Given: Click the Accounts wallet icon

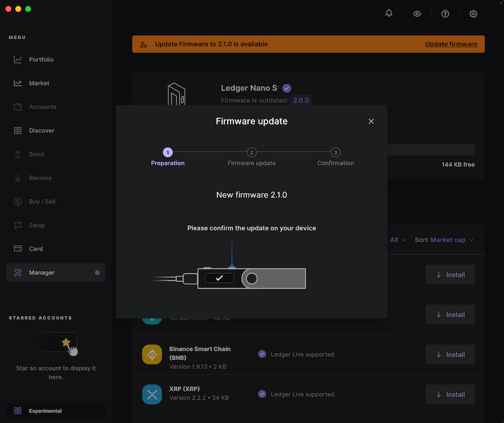Looking at the screenshot, I should point(18,107).
